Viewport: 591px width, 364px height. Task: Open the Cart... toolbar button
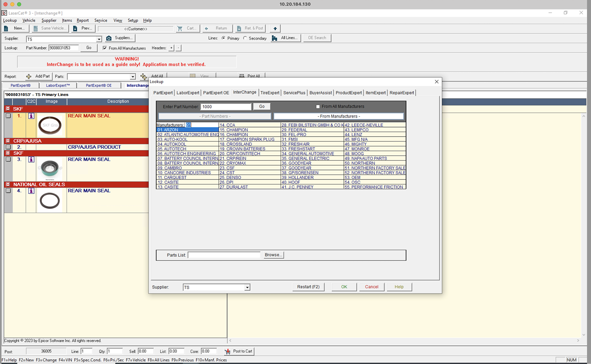[x=187, y=28]
